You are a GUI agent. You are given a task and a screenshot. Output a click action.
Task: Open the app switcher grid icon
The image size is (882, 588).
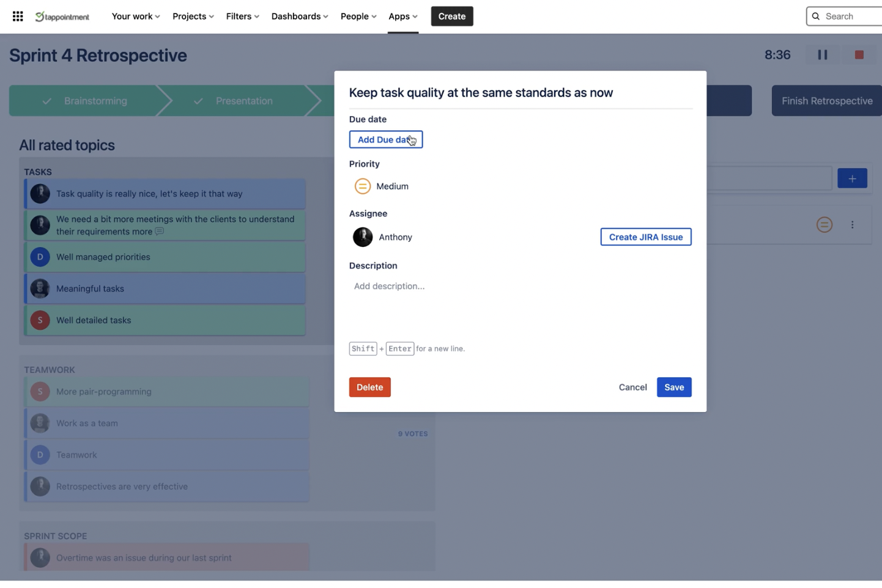pyautogui.click(x=18, y=17)
